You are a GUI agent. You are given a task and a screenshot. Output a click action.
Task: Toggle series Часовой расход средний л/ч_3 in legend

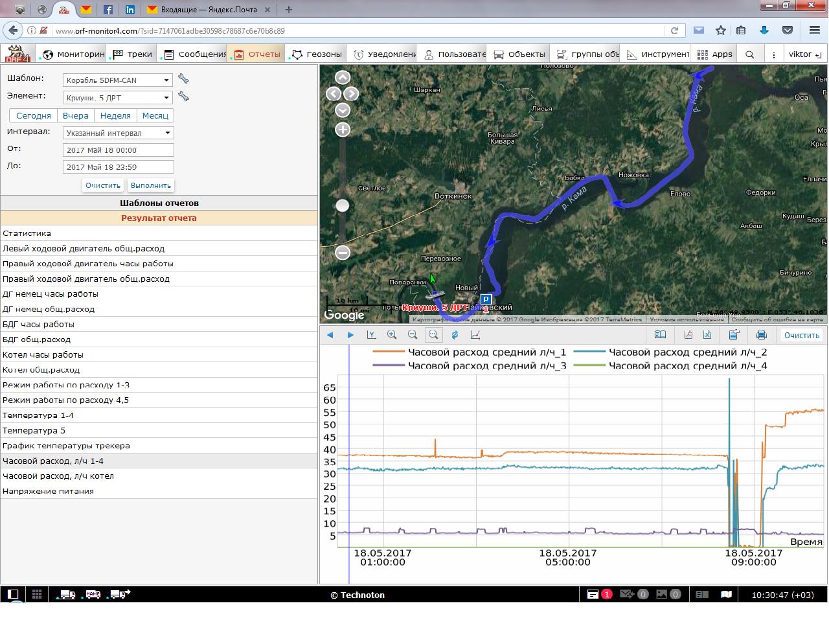[486, 366]
